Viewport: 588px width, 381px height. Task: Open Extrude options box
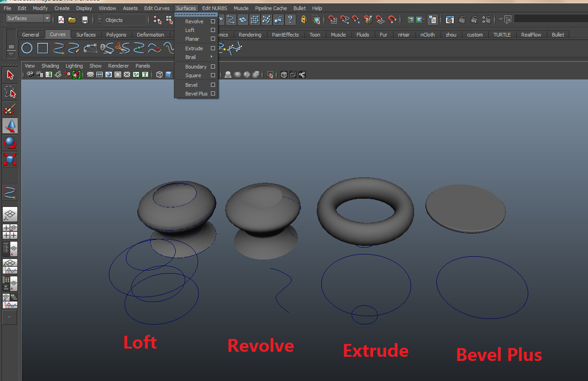click(x=213, y=48)
